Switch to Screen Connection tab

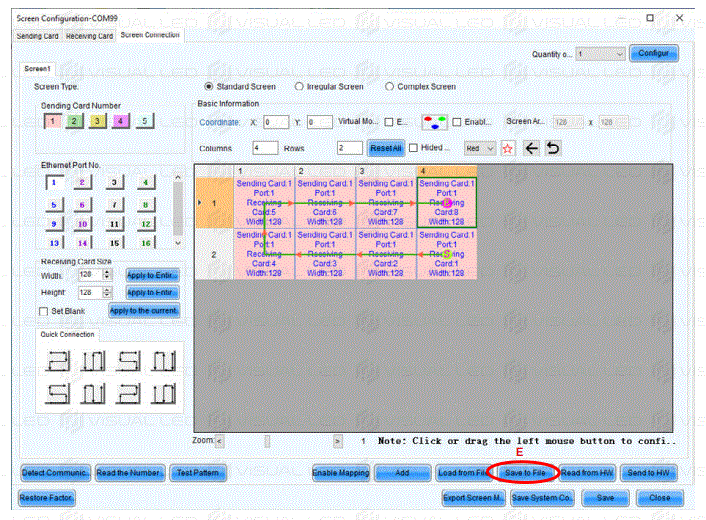click(x=150, y=35)
